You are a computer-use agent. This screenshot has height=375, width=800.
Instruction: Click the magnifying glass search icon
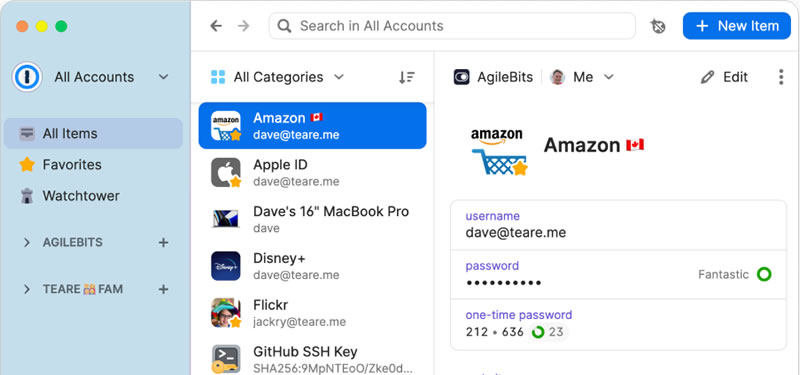284,26
